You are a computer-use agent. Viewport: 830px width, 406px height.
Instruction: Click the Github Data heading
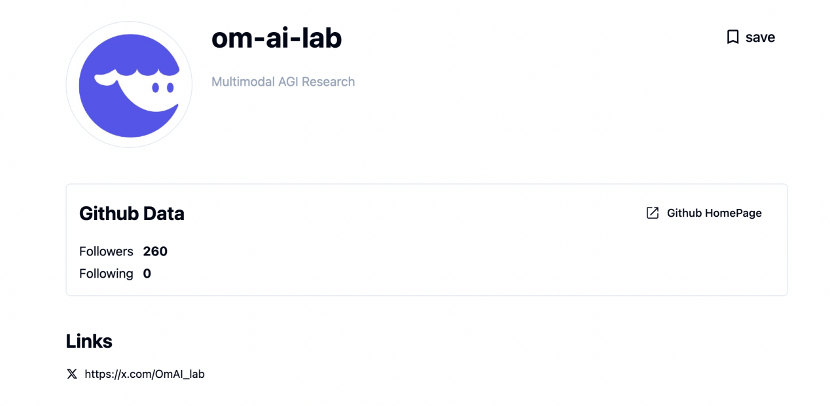pos(131,213)
